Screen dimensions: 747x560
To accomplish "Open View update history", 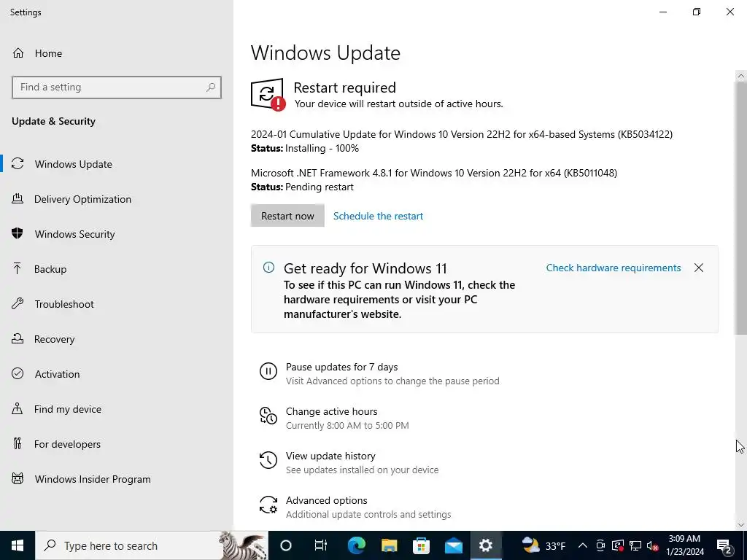I will (x=330, y=456).
